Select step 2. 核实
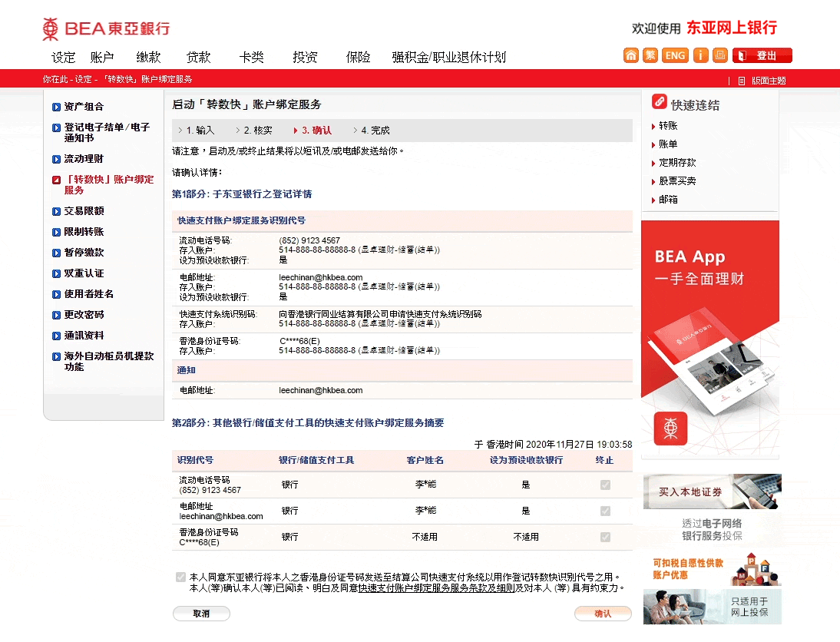 click(254, 131)
